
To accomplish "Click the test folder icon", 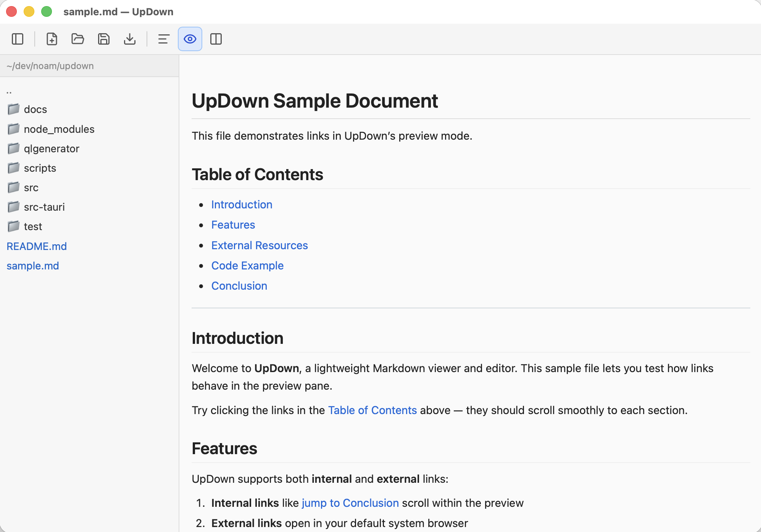I will 13,226.
